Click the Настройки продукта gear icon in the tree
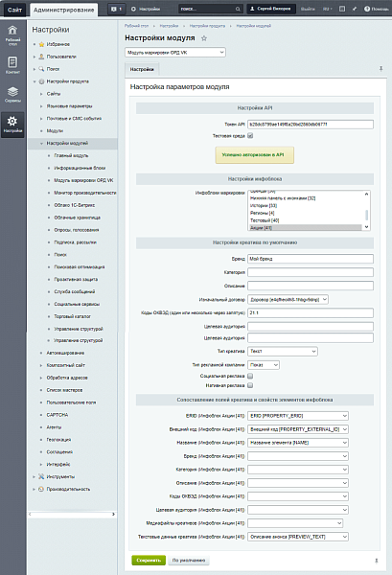The height and width of the screenshot is (575, 392). pos(41,81)
